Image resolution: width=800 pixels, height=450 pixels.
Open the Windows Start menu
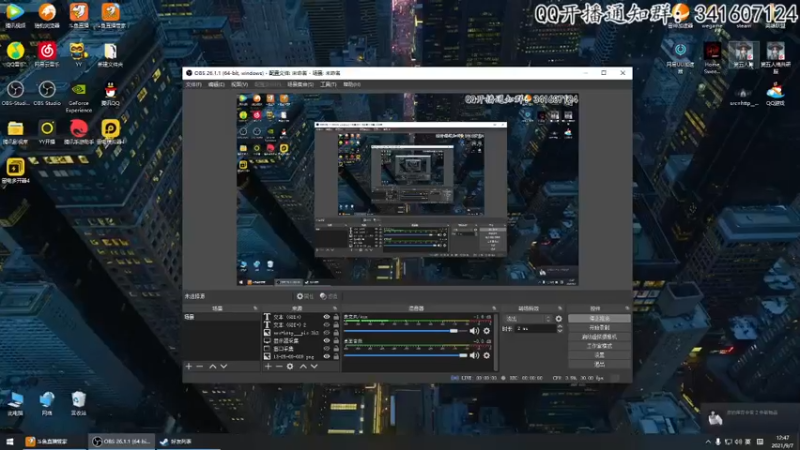pos(10,441)
